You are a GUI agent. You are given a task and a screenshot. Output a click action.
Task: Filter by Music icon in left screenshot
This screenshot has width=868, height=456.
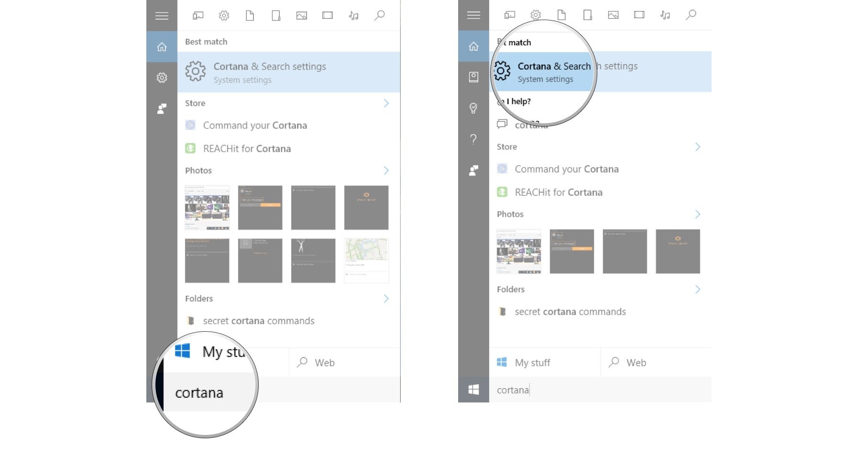(353, 16)
